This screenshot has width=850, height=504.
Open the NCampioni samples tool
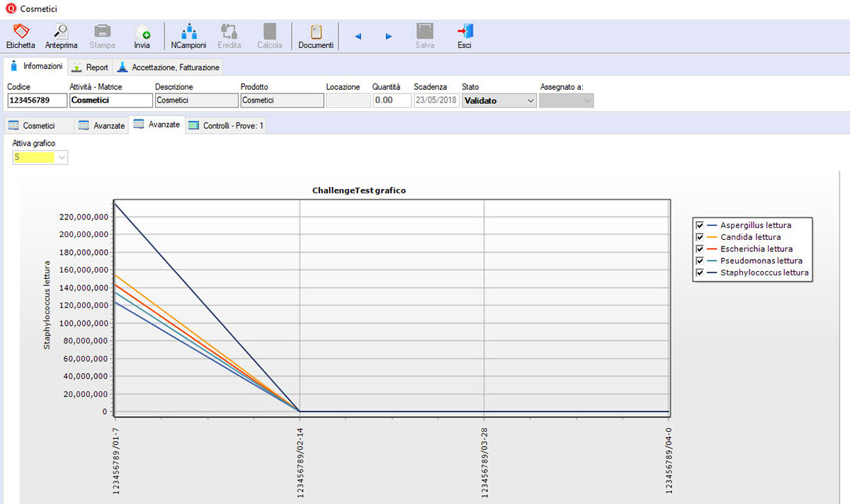pyautogui.click(x=188, y=35)
